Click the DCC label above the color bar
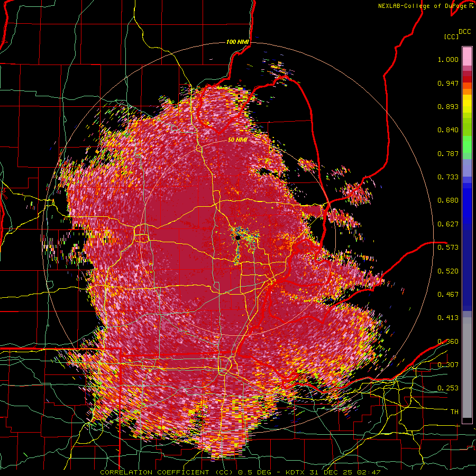 [x=464, y=32]
